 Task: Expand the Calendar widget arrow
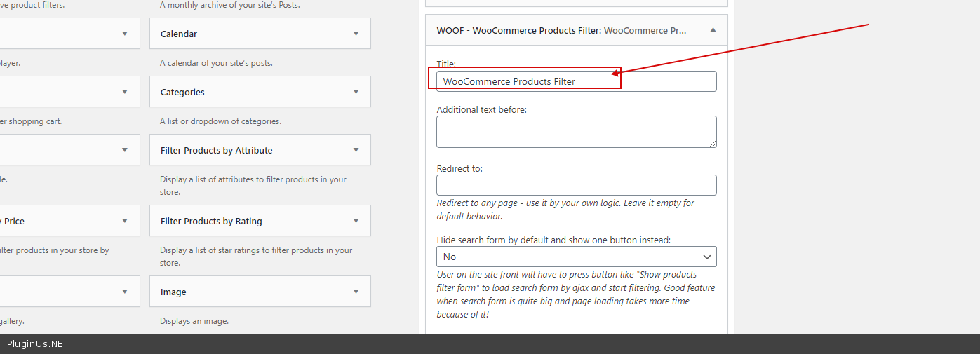pyautogui.click(x=356, y=34)
